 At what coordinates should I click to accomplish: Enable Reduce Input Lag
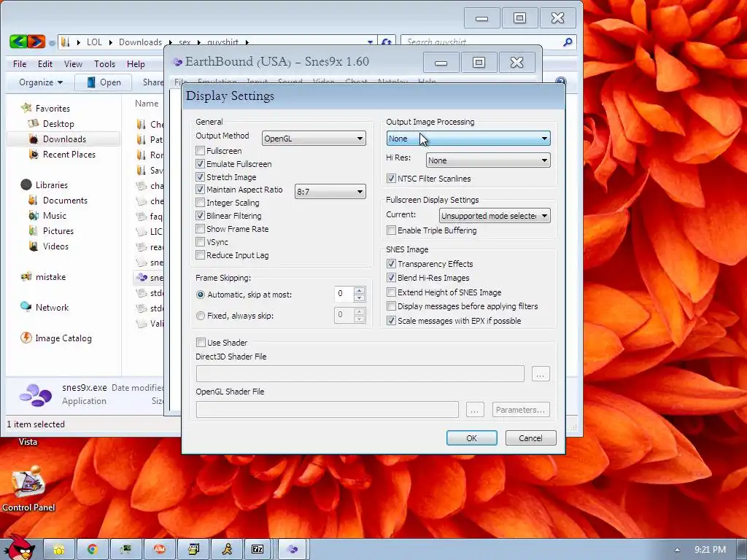(201, 254)
